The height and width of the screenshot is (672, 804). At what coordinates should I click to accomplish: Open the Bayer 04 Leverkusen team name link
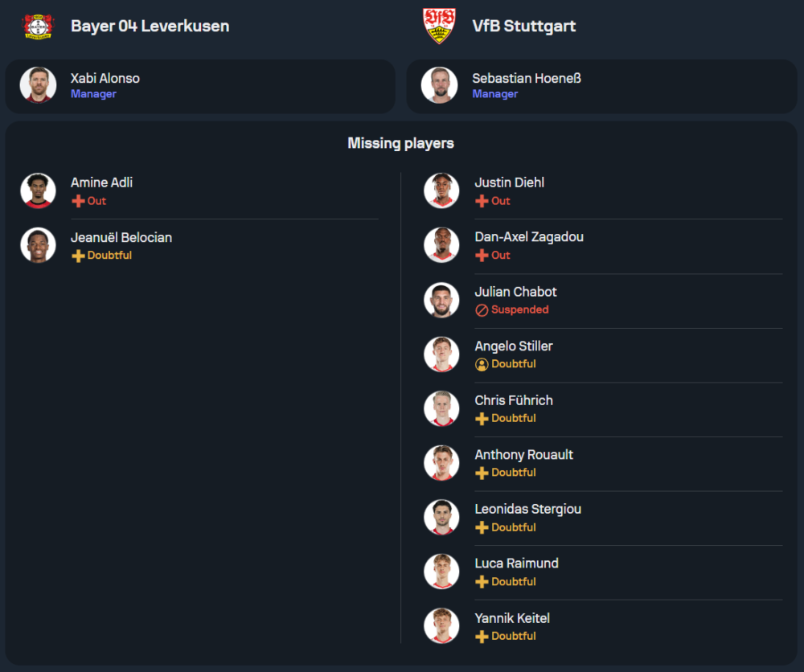[150, 26]
